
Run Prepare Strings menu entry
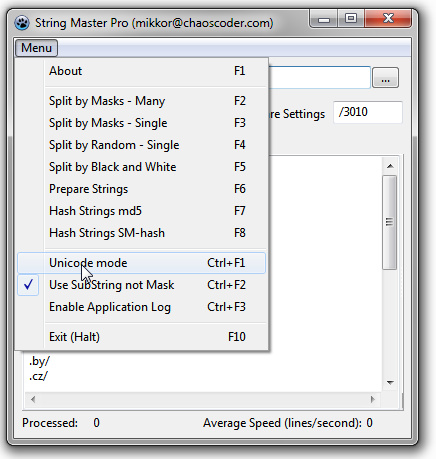142,189
